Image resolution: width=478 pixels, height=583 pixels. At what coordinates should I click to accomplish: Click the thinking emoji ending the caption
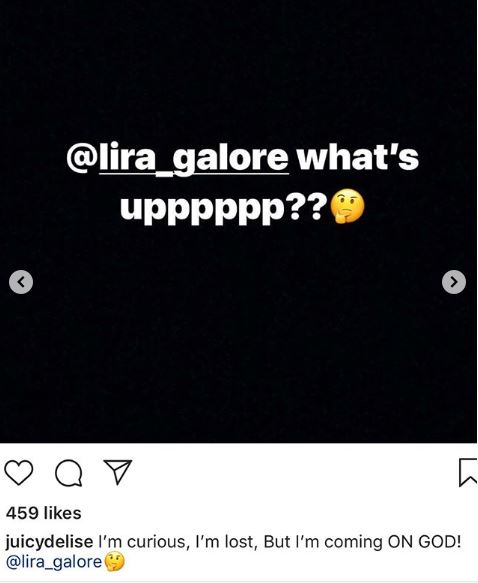(115, 561)
